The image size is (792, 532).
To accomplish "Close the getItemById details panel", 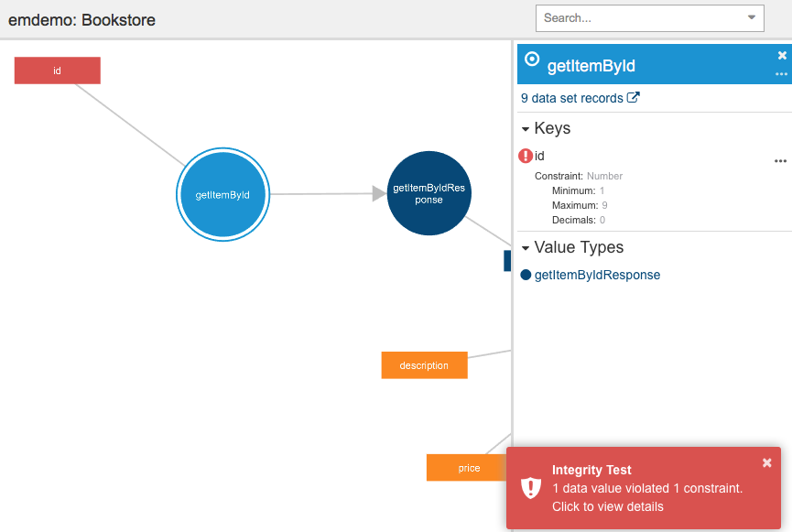I will point(782,55).
